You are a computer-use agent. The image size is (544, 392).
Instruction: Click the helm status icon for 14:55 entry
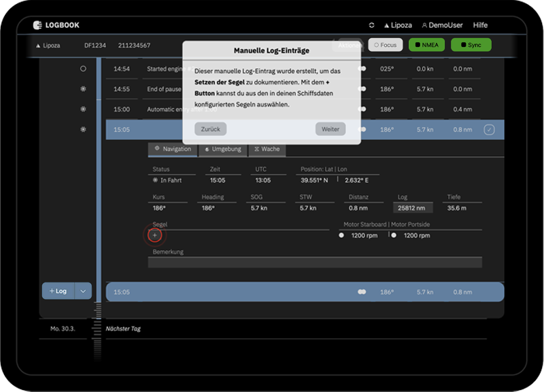tap(83, 89)
